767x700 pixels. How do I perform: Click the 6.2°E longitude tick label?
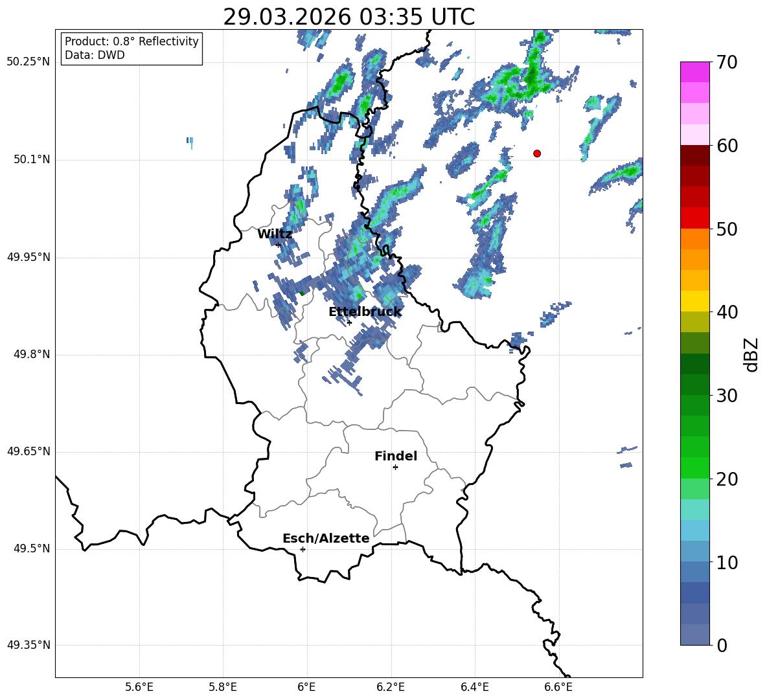click(391, 687)
